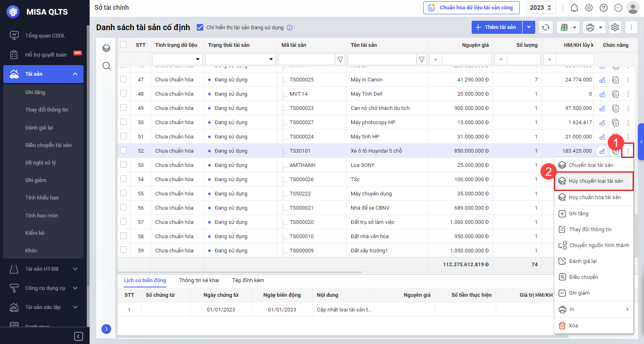The image size is (644, 344).
Task: Click the search magnifier in side panel
Action: pyautogui.click(x=106, y=66)
